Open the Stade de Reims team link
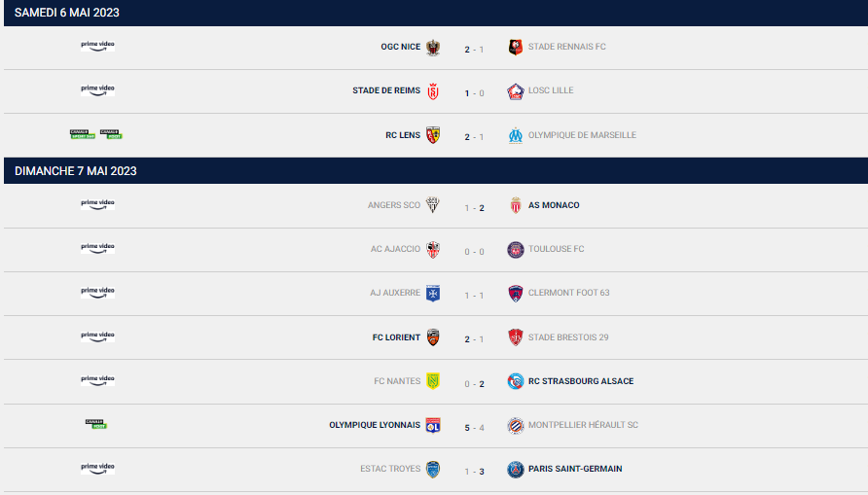 pos(386,91)
